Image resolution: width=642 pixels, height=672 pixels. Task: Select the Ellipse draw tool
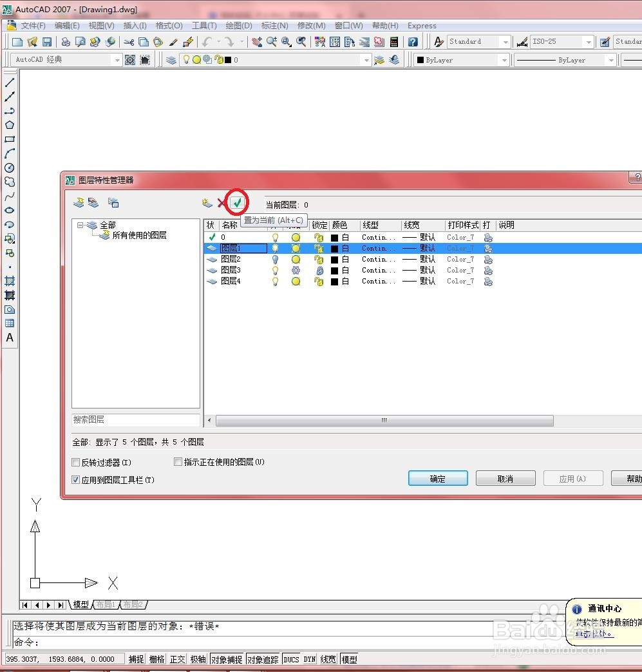(x=10, y=211)
